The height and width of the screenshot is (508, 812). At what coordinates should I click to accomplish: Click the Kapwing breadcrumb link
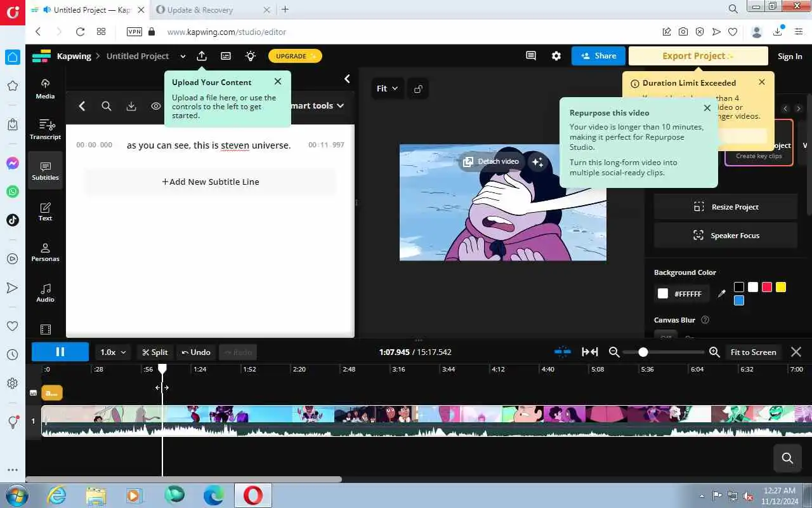(74, 56)
